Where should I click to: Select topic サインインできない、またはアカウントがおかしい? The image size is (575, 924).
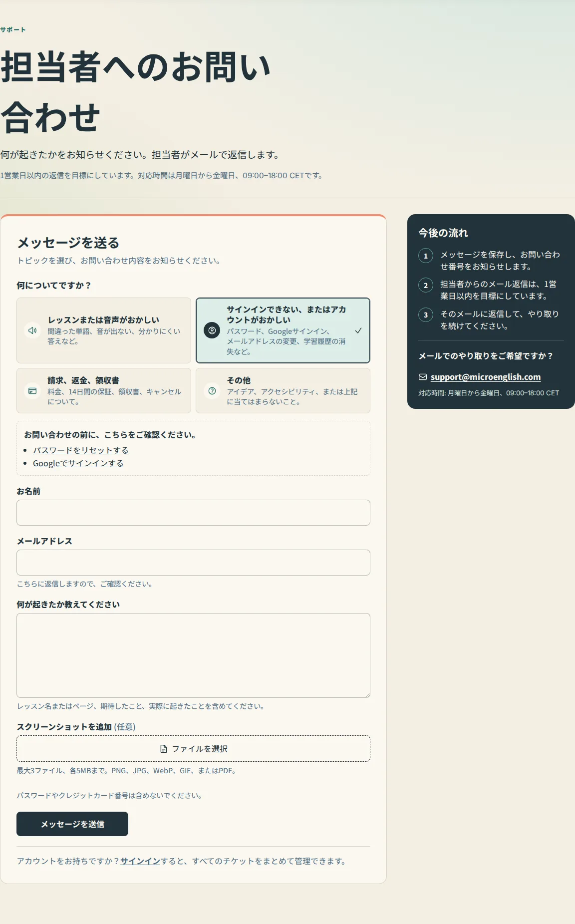[283, 330]
